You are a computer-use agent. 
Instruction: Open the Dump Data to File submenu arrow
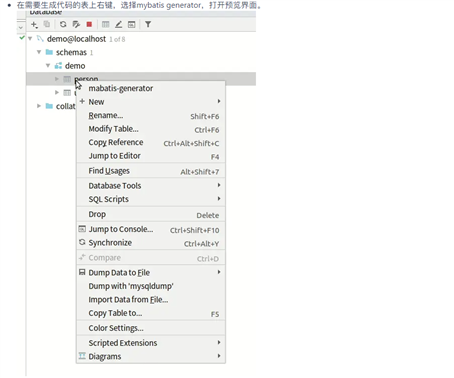coord(219,272)
